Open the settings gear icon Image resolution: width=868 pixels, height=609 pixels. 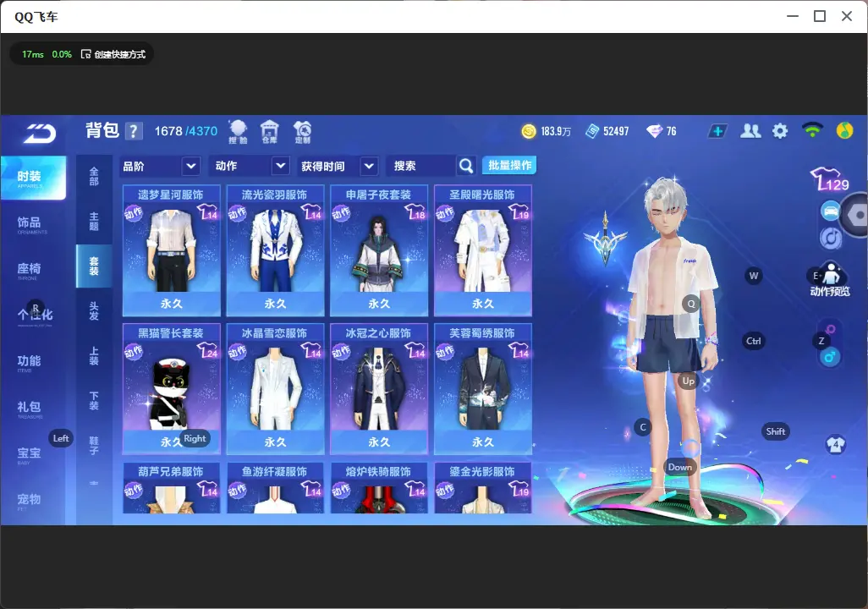pyautogui.click(x=780, y=131)
